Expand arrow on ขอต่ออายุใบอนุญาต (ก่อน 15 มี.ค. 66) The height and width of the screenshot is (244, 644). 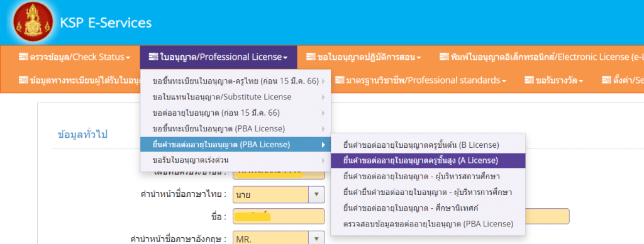[324, 113]
